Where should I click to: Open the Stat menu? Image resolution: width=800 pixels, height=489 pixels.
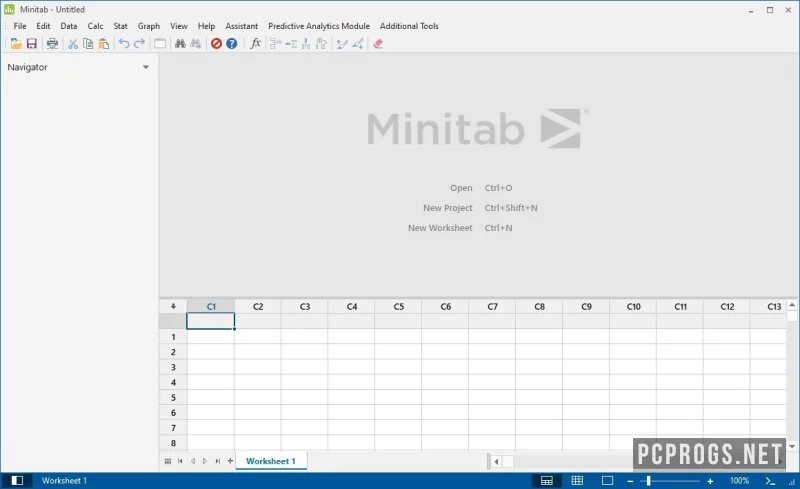coord(120,26)
